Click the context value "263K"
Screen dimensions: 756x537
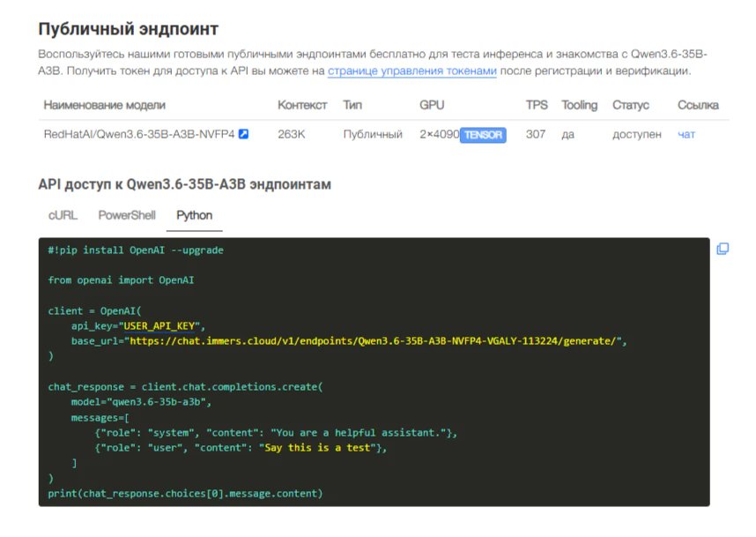coord(292,134)
